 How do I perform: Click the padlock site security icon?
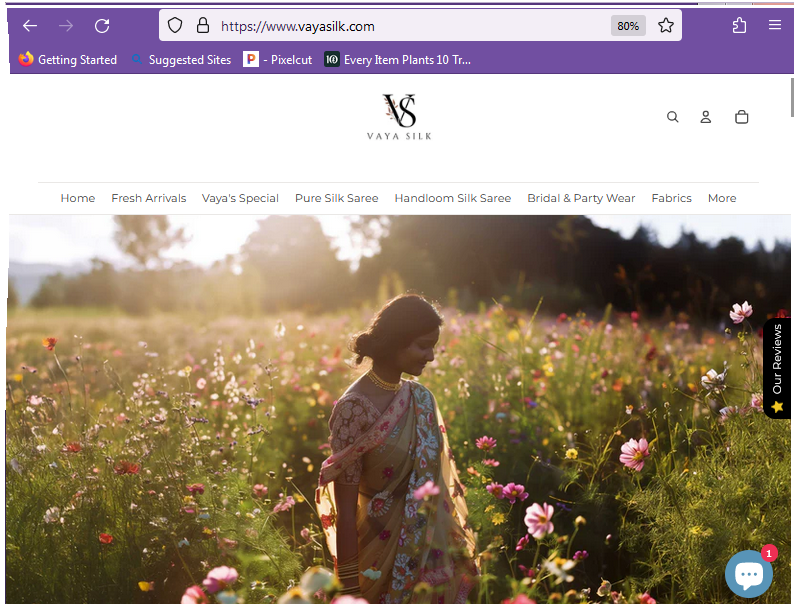pos(203,25)
